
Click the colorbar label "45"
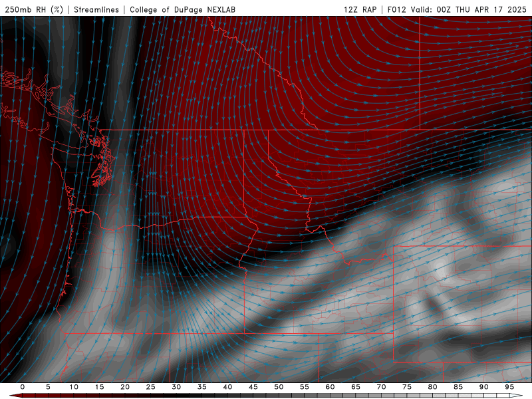click(x=253, y=387)
